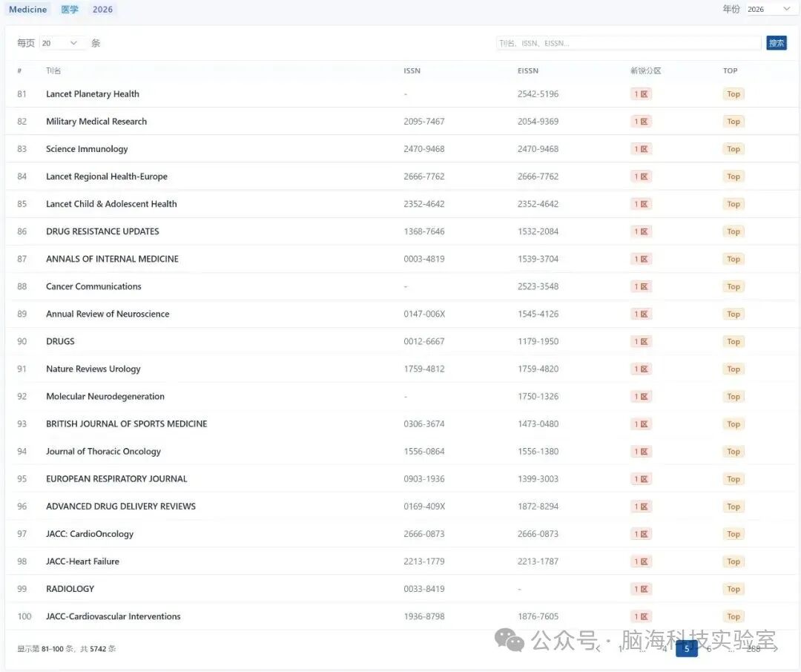
Task: Select ADVANCED DRUG DELIVERY REVIEWS
Action: (121, 507)
